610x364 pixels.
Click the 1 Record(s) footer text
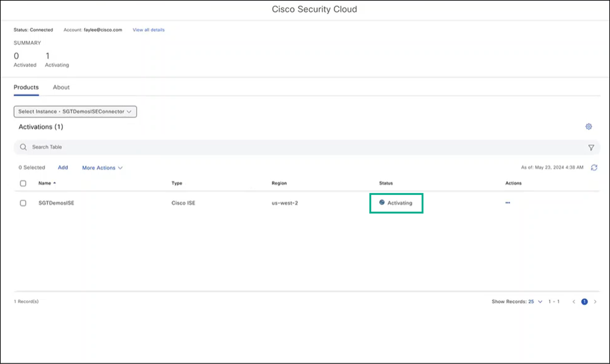pyautogui.click(x=26, y=301)
